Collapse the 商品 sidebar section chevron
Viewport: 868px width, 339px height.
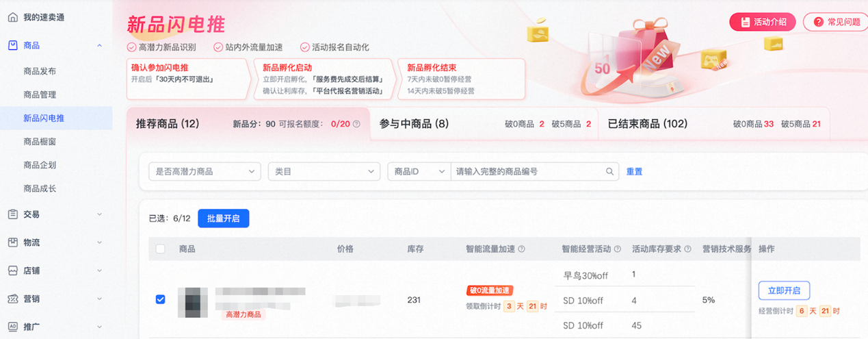[x=100, y=46]
